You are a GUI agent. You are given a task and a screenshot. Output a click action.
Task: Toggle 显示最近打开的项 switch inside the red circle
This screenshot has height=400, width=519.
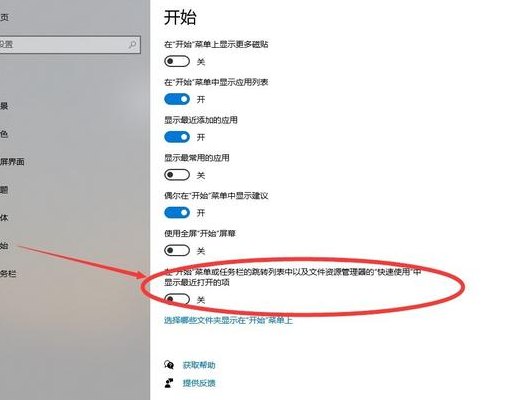tap(177, 299)
